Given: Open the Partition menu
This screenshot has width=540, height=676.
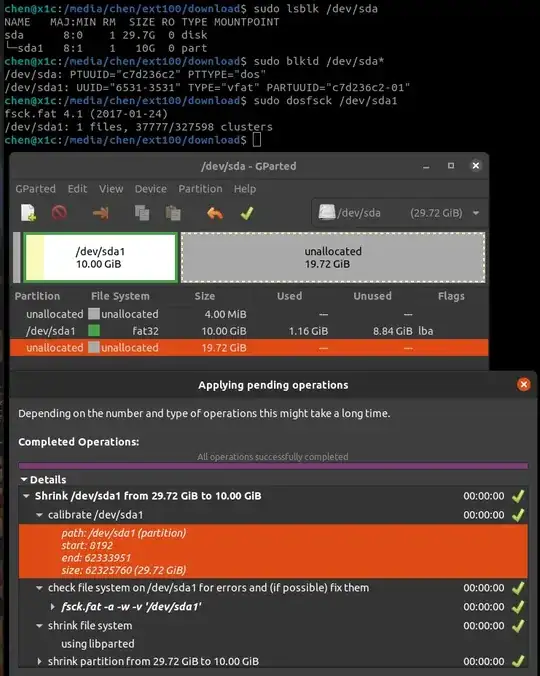Looking at the screenshot, I should coord(200,189).
